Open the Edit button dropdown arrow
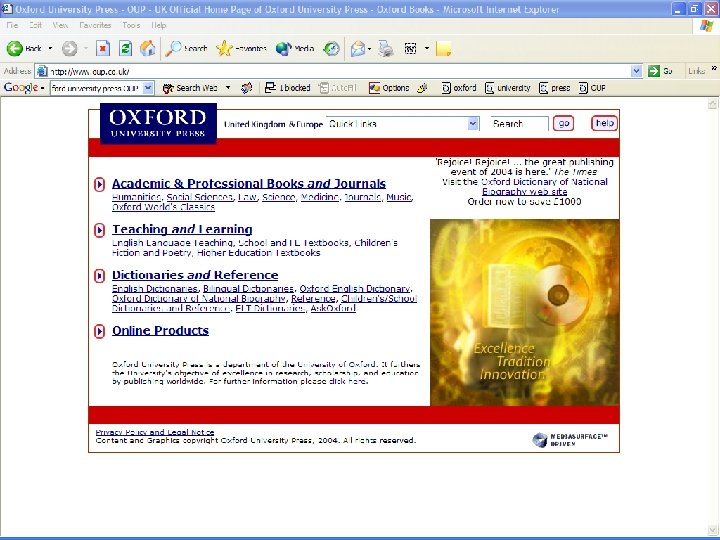The image size is (720, 540). [427, 48]
